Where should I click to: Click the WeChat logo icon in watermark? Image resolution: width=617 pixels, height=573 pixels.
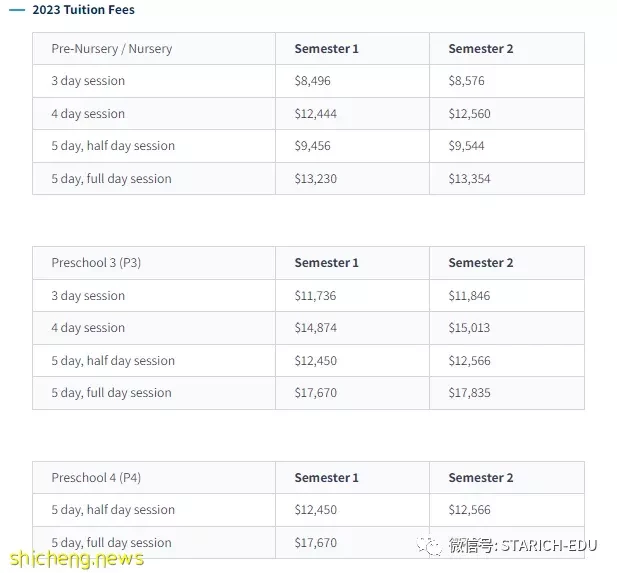pyautogui.click(x=429, y=546)
